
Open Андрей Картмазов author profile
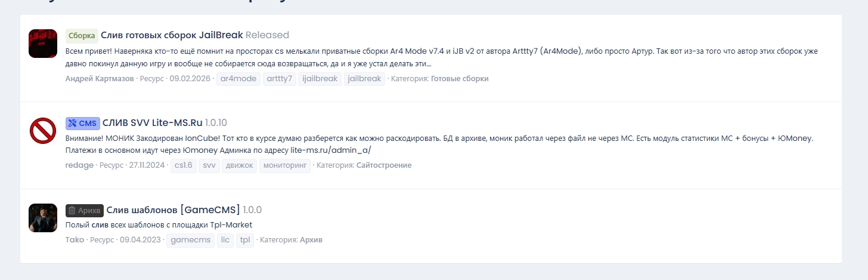[x=100, y=79]
